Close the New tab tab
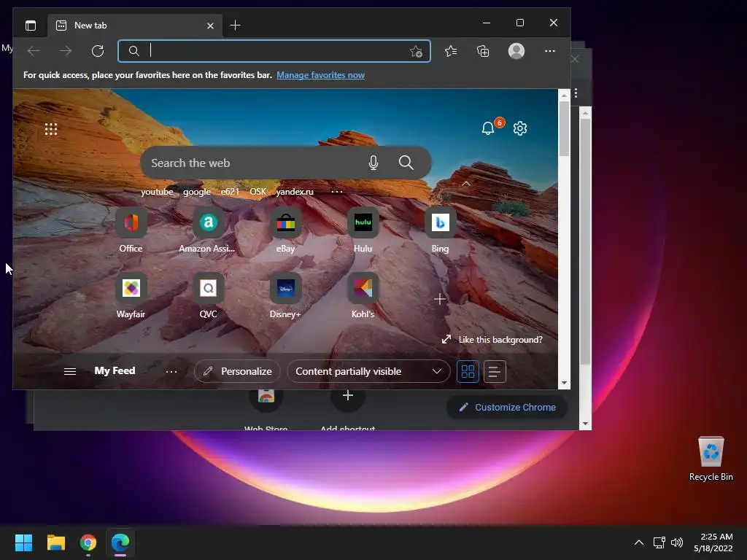Screen dimensions: 747x560 click(210, 26)
